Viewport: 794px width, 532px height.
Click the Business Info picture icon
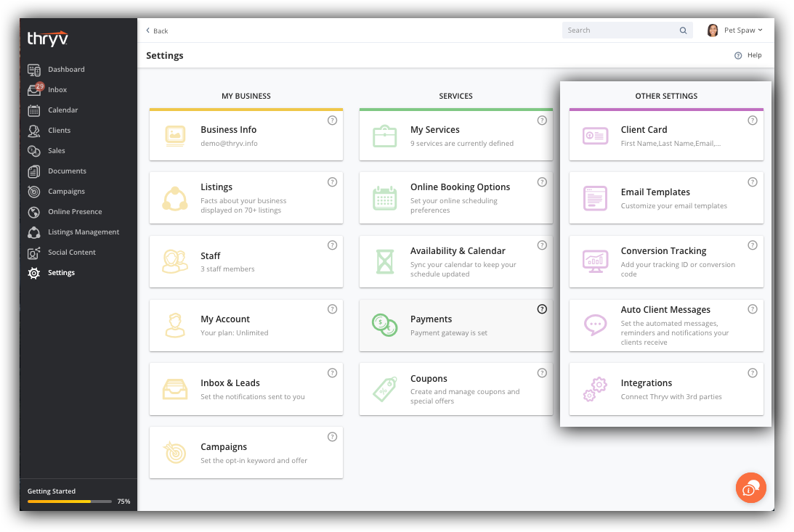[175, 136]
